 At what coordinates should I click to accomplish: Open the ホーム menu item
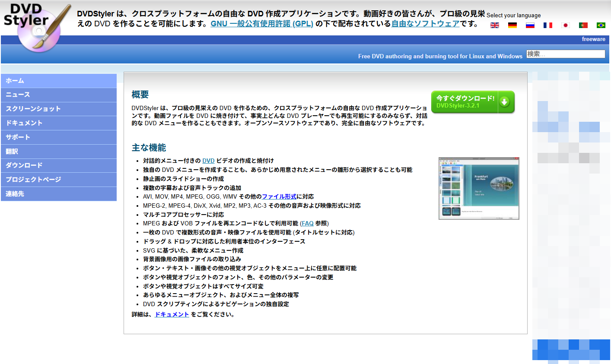coord(58,81)
